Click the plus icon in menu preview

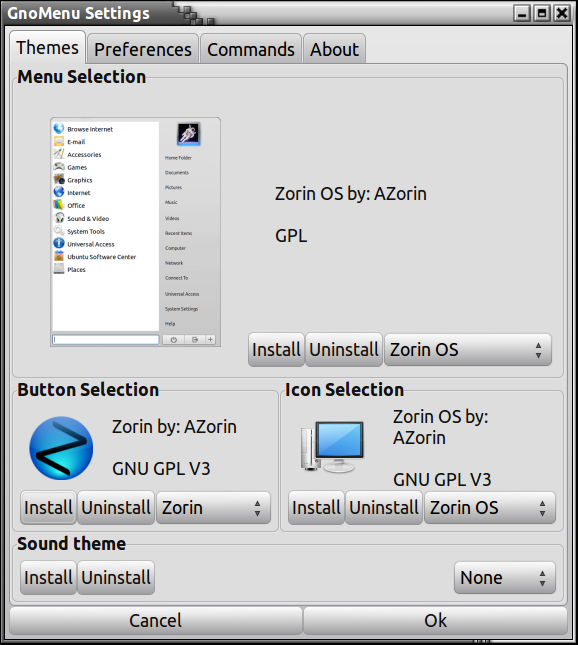pos(210,339)
